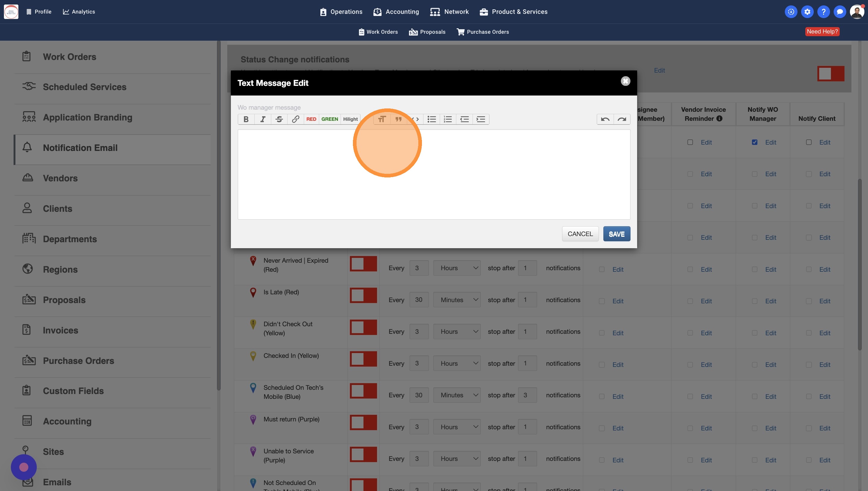This screenshot has height=491, width=868.
Task: Open Hours dropdown for Checked In row
Action: pos(457,363)
